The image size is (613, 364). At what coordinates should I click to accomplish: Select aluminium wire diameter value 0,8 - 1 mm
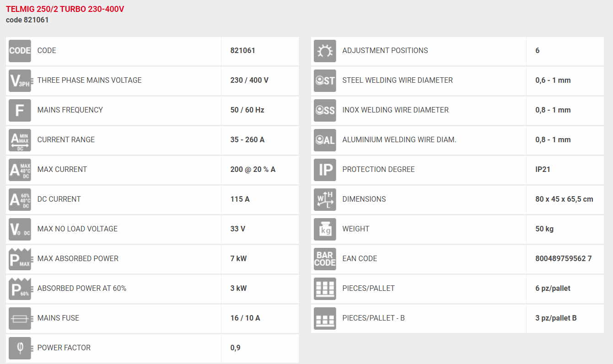[553, 139]
